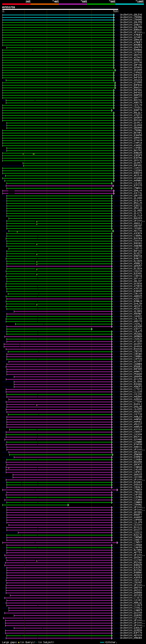The image size is (146, 644).
Task: Click the green alignment bar for Q9LPM9
Action: pyautogui.click(x=58, y=22)
